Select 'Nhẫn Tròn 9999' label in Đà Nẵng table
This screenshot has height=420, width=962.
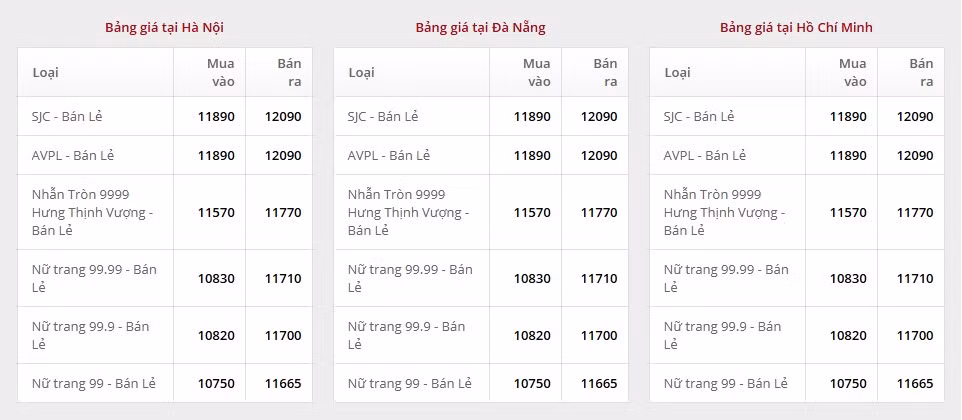point(396,194)
